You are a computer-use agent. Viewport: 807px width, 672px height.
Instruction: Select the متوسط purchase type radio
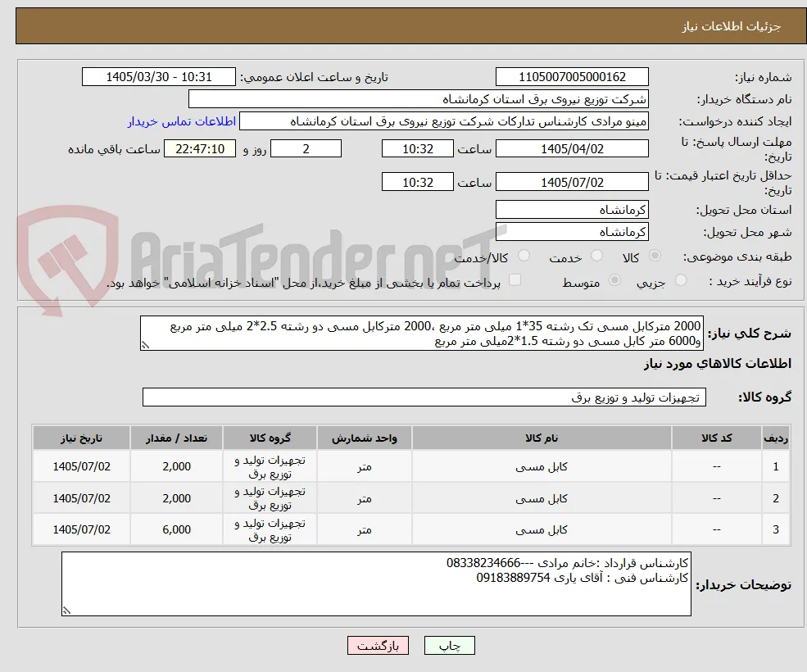614,280
